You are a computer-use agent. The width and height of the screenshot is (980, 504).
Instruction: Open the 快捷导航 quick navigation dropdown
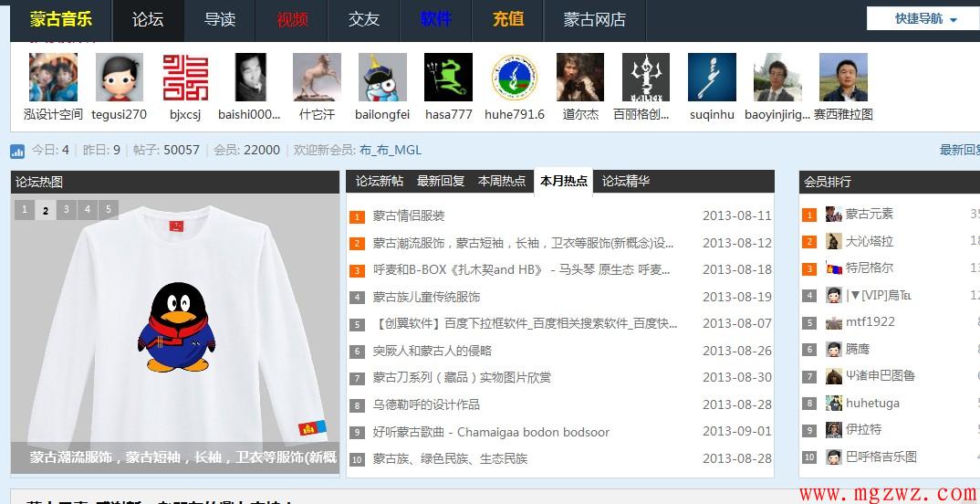click(x=926, y=19)
